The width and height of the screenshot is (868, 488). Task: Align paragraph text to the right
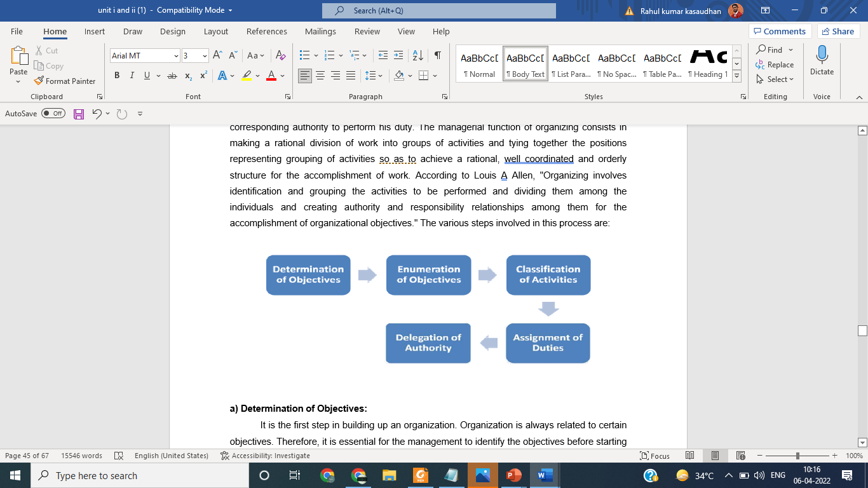pyautogui.click(x=336, y=76)
